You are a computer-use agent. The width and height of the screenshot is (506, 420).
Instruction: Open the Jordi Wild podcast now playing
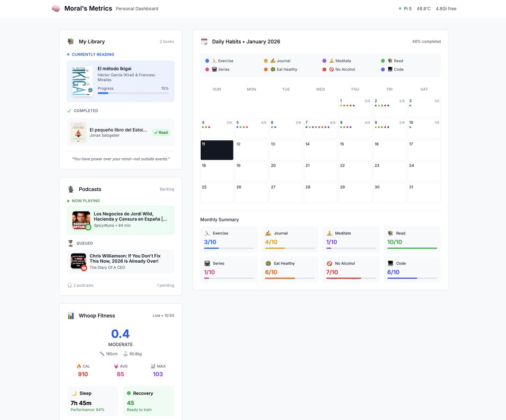coord(121,220)
